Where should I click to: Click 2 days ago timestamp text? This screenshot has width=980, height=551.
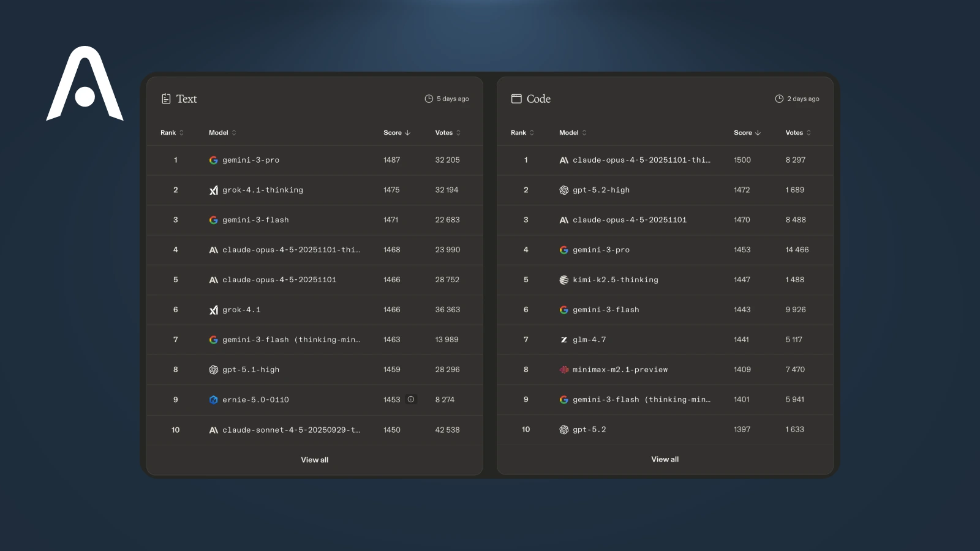click(803, 99)
